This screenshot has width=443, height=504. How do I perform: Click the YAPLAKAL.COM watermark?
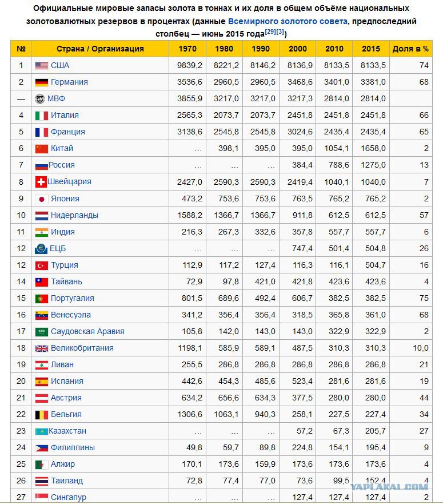click(389, 487)
